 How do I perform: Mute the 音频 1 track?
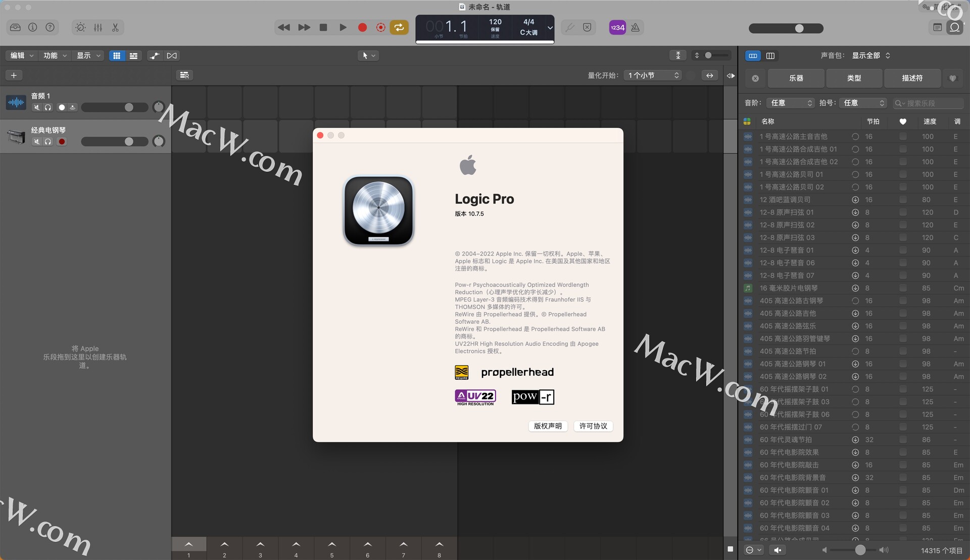point(36,108)
